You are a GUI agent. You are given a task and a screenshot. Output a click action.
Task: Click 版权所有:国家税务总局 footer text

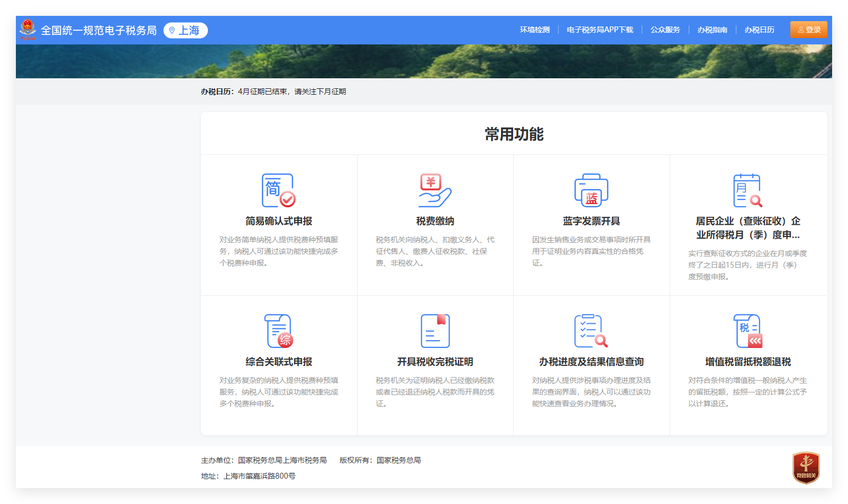tap(380, 460)
